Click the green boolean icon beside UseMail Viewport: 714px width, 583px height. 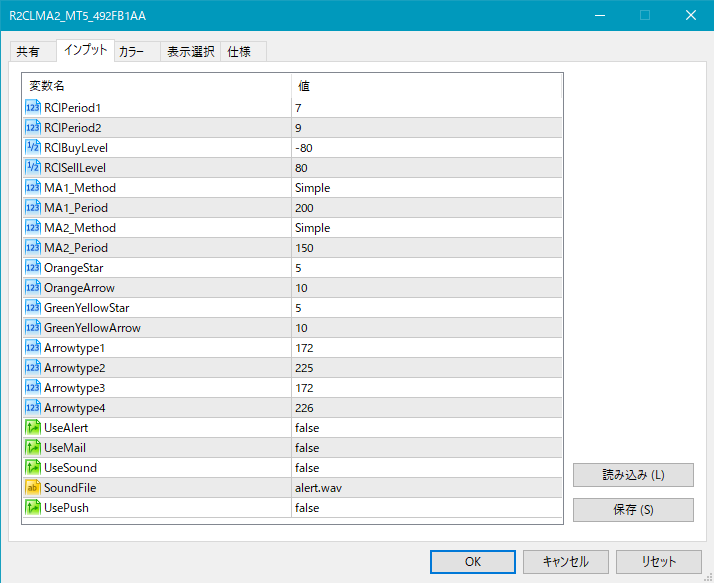(33, 448)
